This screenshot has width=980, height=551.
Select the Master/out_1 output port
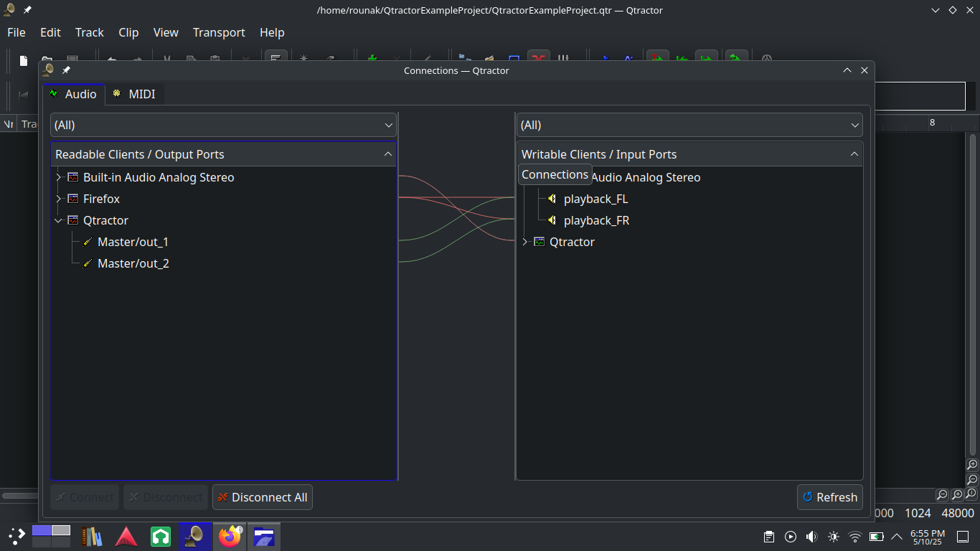click(133, 242)
